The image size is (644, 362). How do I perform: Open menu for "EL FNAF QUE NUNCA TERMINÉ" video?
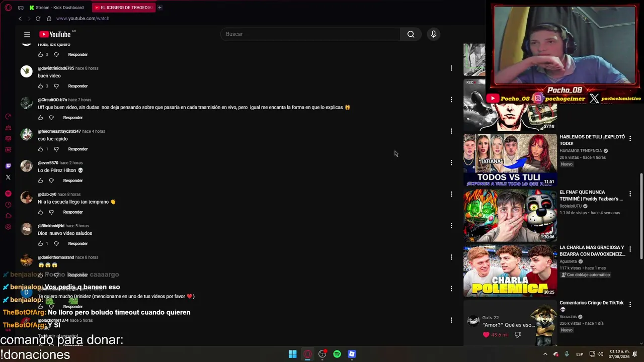[630, 194]
